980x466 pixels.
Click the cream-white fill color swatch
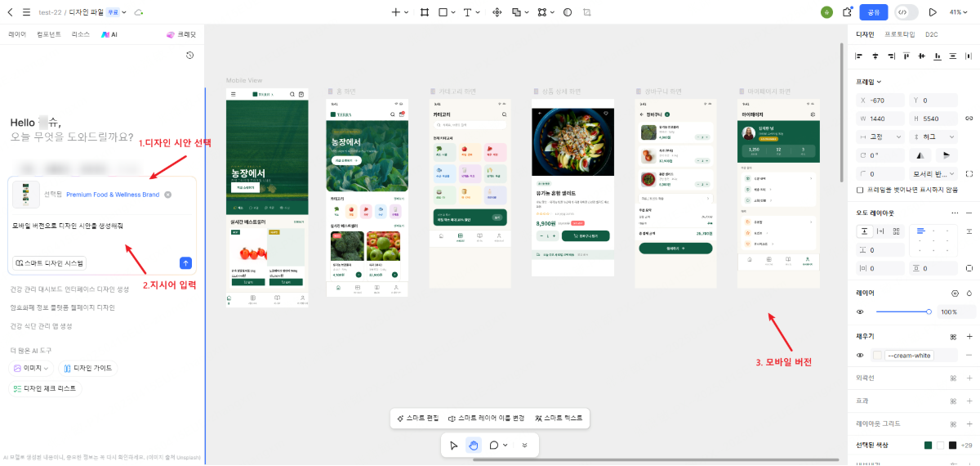(878, 355)
